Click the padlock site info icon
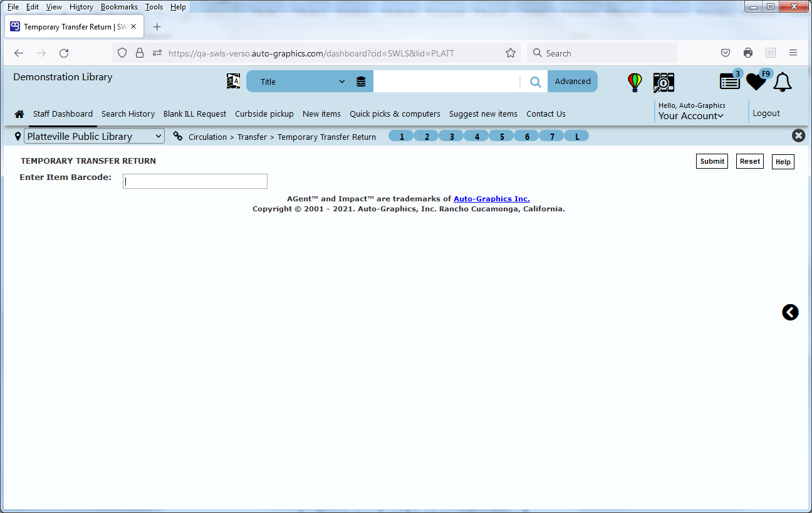The height and width of the screenshot is (513, 812). click(140, 53)
